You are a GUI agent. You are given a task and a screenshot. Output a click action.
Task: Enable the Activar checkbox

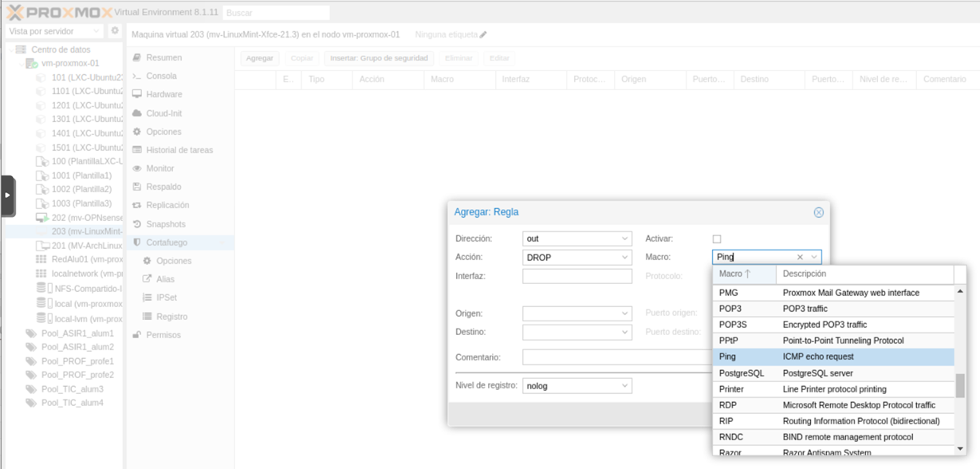(717, 238)
